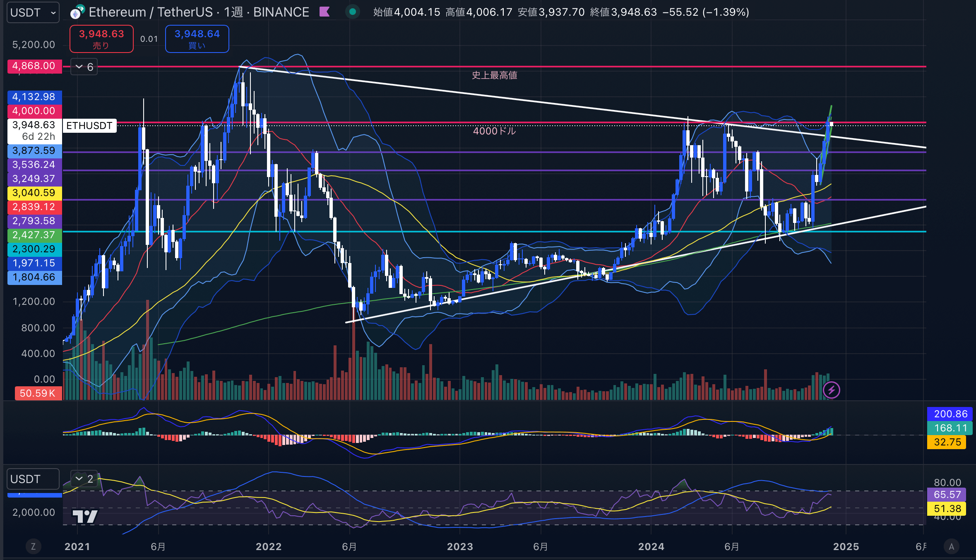Click the ETHUSDT symbol tag on chart

pyautogui.click(x=89, y=126)
